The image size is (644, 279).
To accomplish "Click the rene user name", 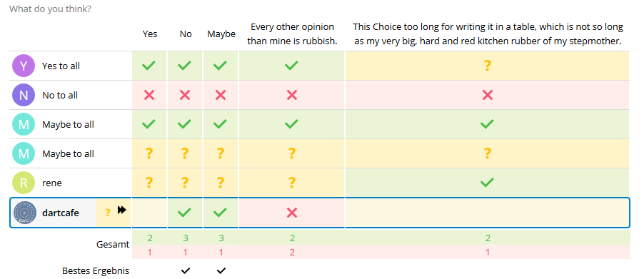I will pyautogui.click(x=52, y=183).
